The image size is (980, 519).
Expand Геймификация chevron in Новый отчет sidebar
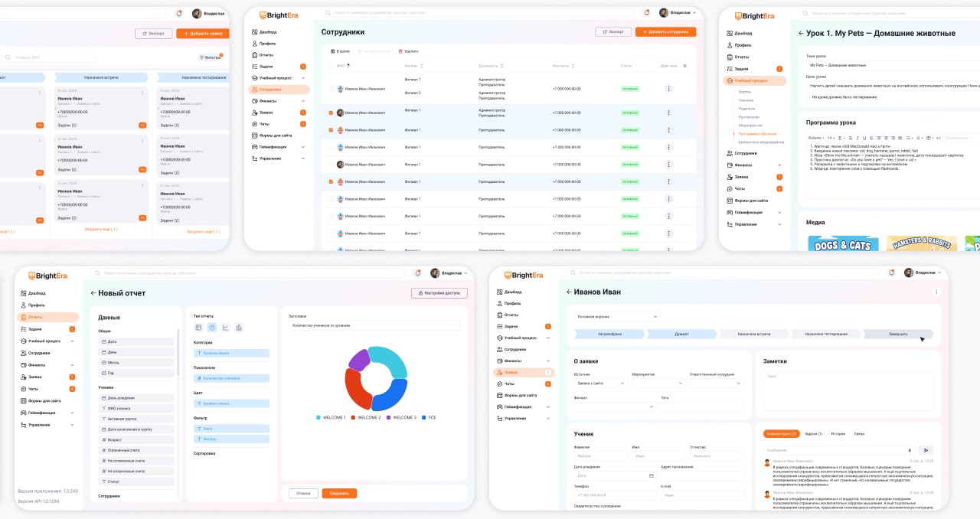pos(73,413)
